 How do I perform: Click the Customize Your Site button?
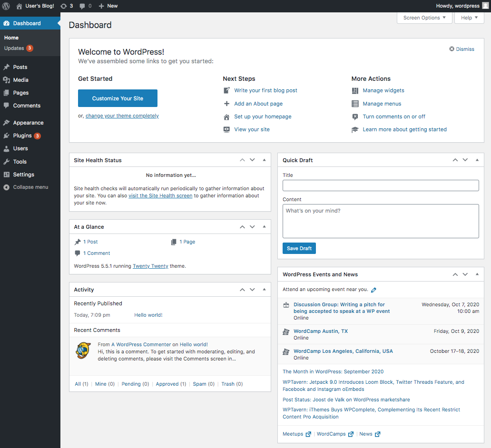pyautogui.click(x=118, y=98)
